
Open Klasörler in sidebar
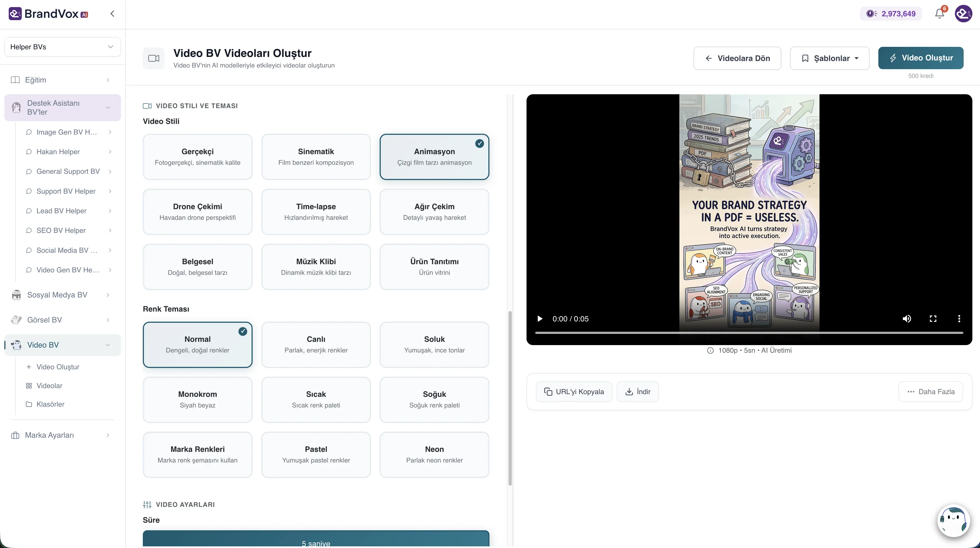[x=50, y=404]
